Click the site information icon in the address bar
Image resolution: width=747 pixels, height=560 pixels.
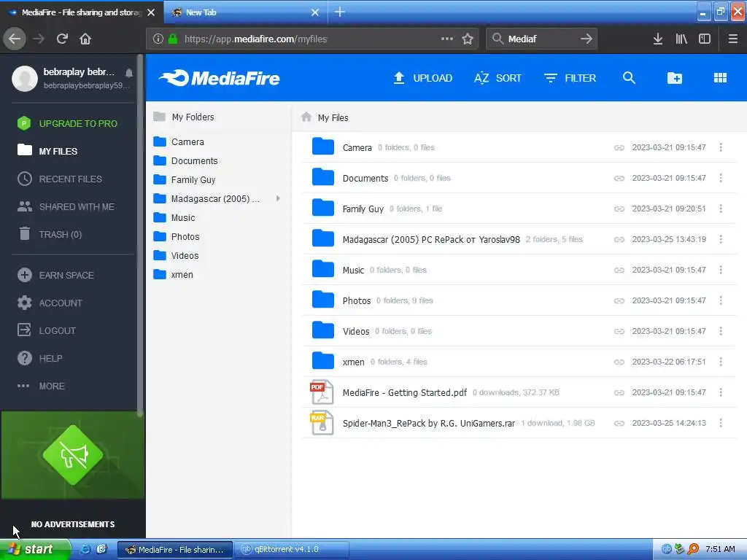pyautogui.click(x=158, y=39)
